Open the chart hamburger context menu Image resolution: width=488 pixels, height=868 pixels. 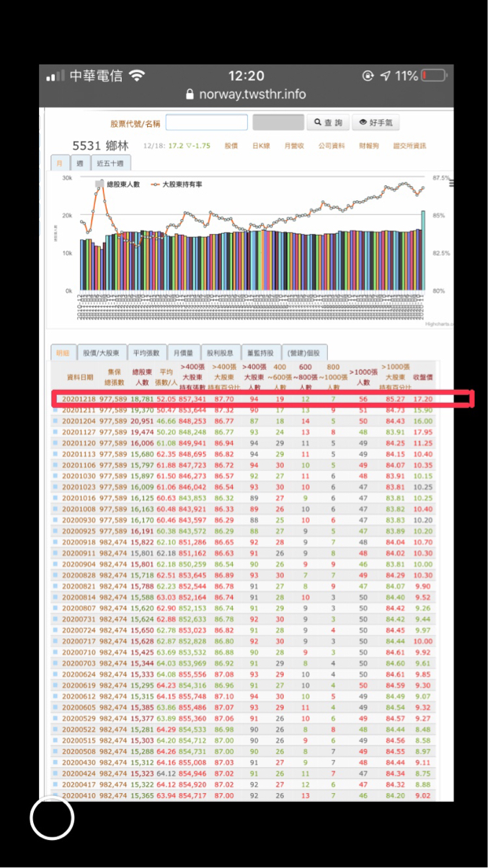pos(452,183)
